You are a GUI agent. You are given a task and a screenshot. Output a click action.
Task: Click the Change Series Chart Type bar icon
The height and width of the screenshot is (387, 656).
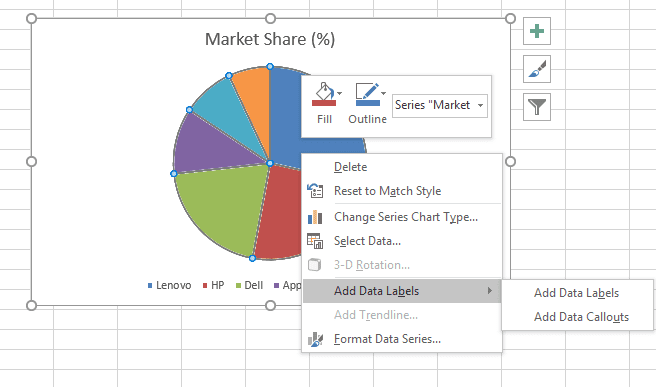[x=315, y=217]
